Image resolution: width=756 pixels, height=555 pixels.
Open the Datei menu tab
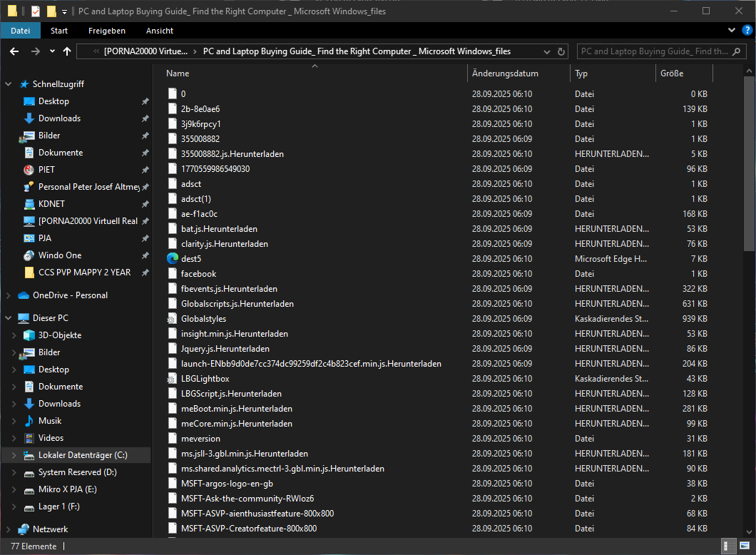pyautogui.click(x=20, y=31)
